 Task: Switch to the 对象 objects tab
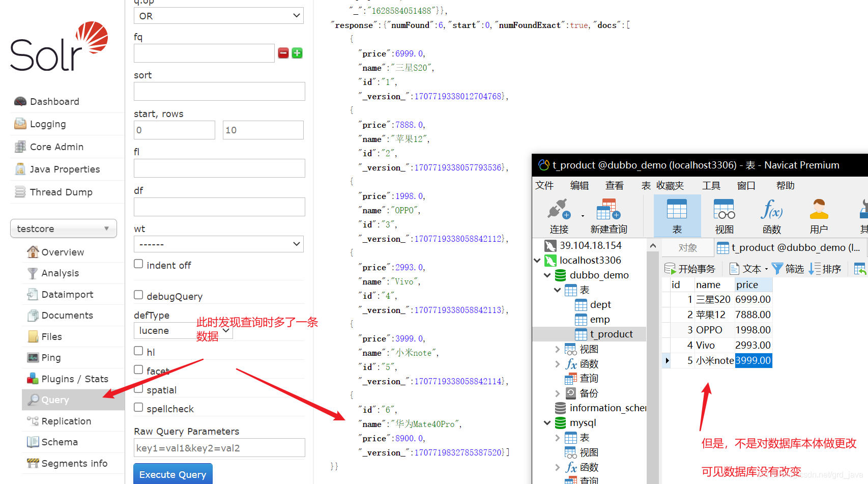coord(687,248)
